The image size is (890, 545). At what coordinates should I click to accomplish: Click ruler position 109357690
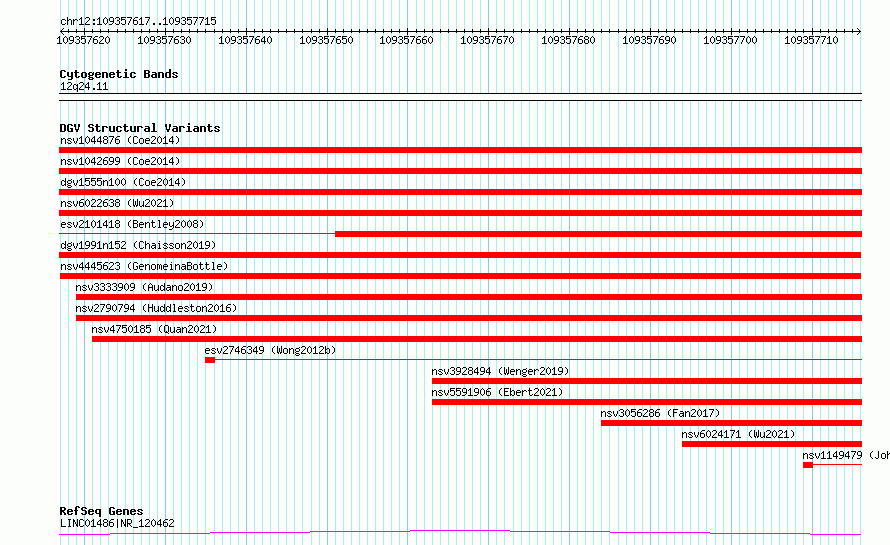tap(649, 40)
